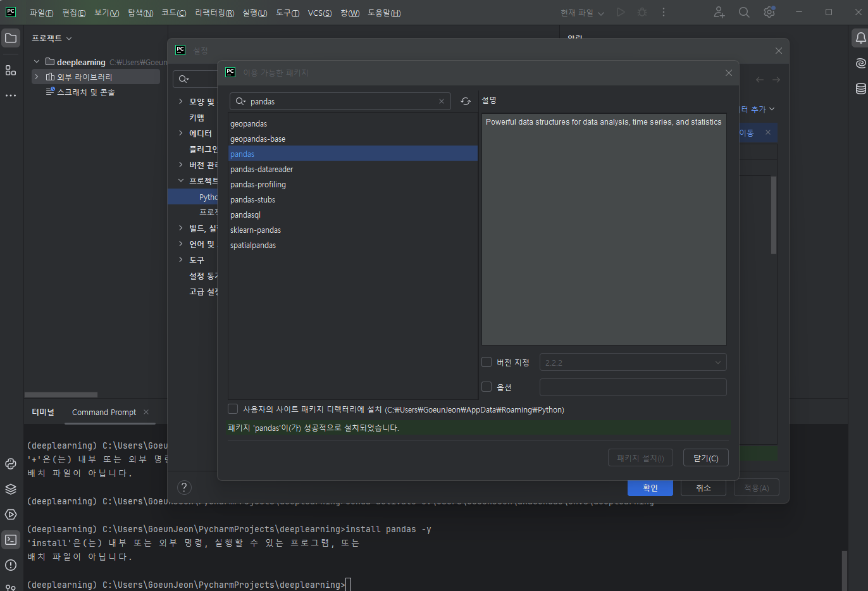This screenshot has width=868, height=591.
Task: Open the AI Assistant spiral icon
Action: point(860,63)
